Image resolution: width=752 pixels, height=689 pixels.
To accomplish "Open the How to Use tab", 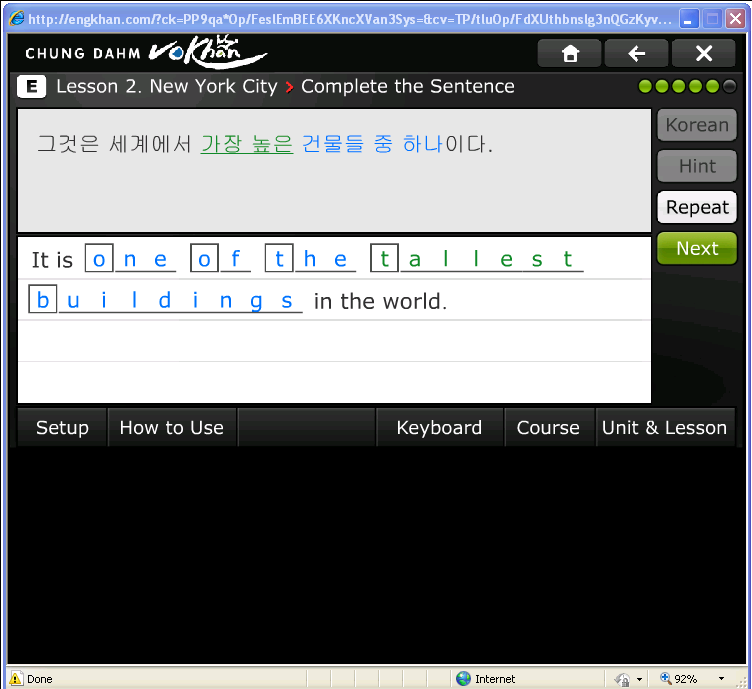I will (x=172, y=428).
